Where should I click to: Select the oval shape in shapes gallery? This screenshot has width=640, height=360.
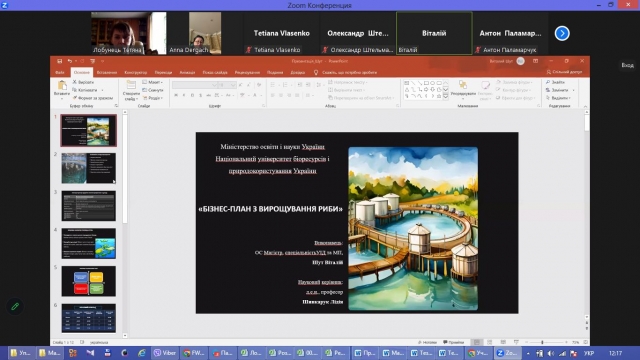coord(433,83)
